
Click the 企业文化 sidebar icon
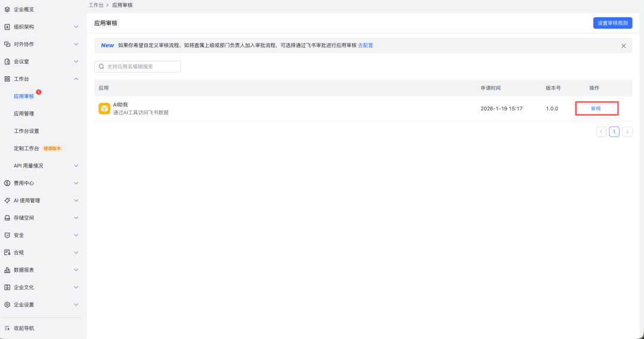7,287
